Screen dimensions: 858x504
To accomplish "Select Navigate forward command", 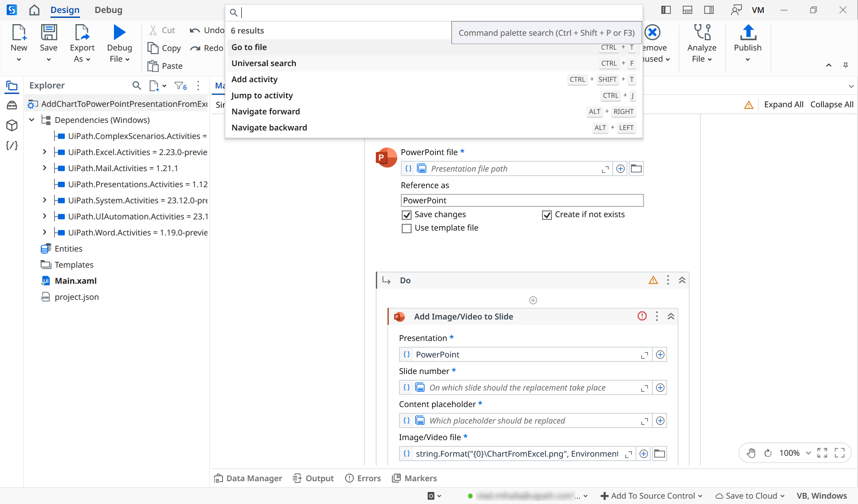I will click(x=434, y=111).
